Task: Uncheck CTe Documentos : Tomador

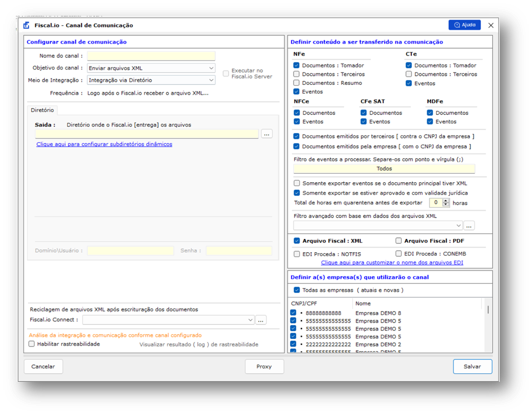Action: 409,65
